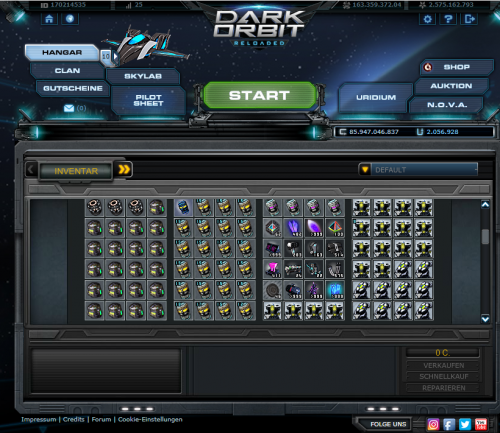The height and width of the screenshot is (433, 500).
Task: Follow the Impressum footer link
Action: tap(39, 419)
